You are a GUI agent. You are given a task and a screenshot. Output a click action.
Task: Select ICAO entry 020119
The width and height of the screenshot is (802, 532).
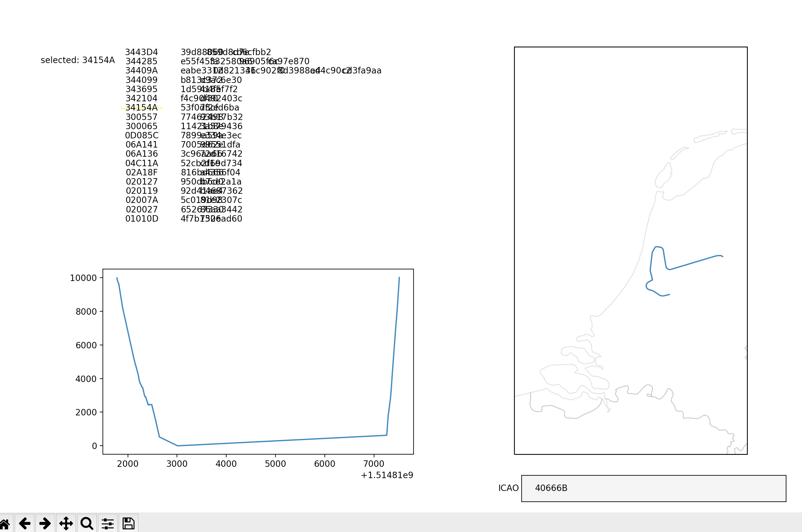pyautogui.click(x=141, y=191)
